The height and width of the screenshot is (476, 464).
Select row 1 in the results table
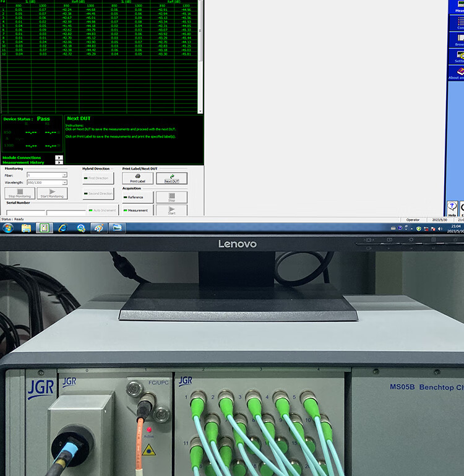99,10
